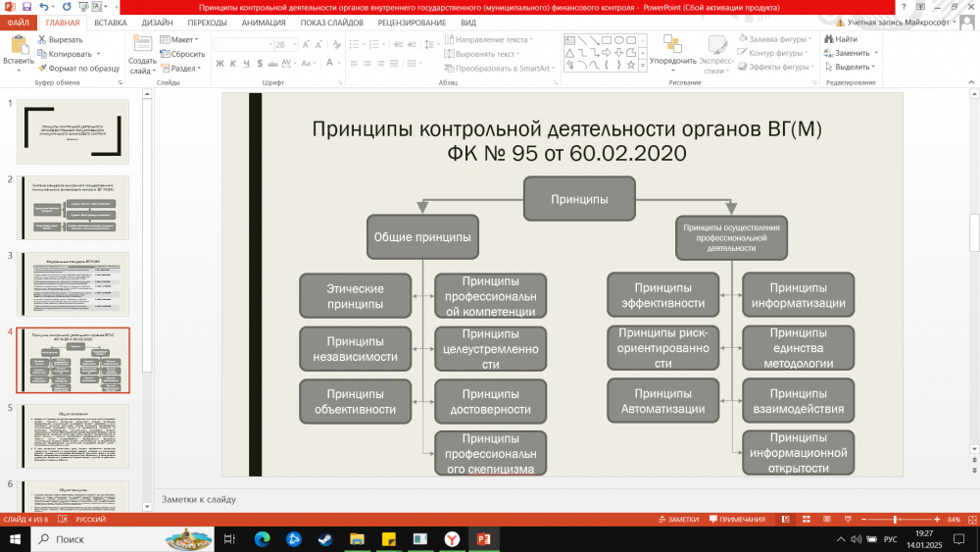Start slideshow from status bar icon
980x552 pixels.
click(848, 519)
